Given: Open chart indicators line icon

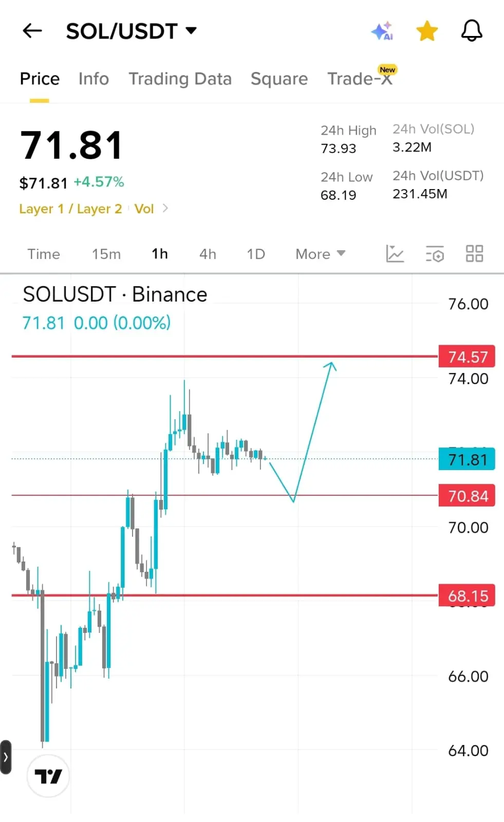Looking at the screenshot, I should coord(395,254).
